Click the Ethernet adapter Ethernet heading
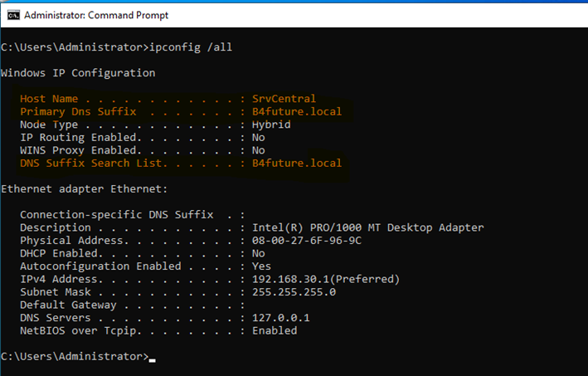This screenshot has height=376, width=588. pyautogui.click(x=84, y=189)
